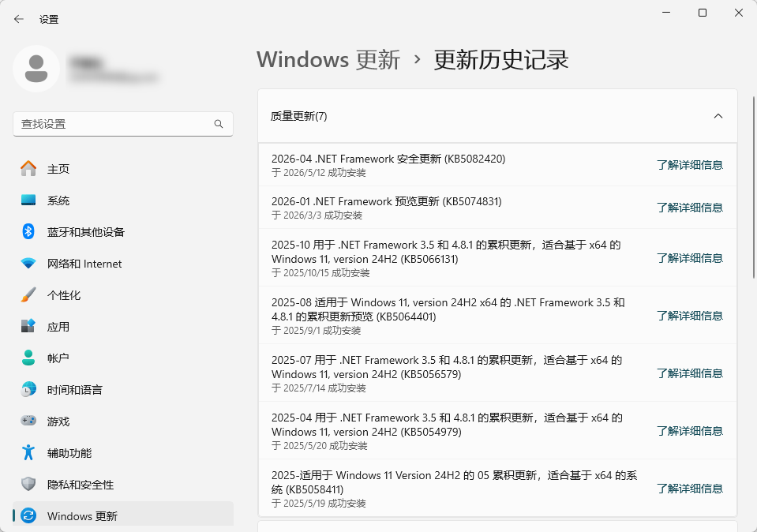Image resolution: width=757 pixels, height=532 pixels.
Task: Click the 质量更新(7) header label
Action: [x=299, y=116]
